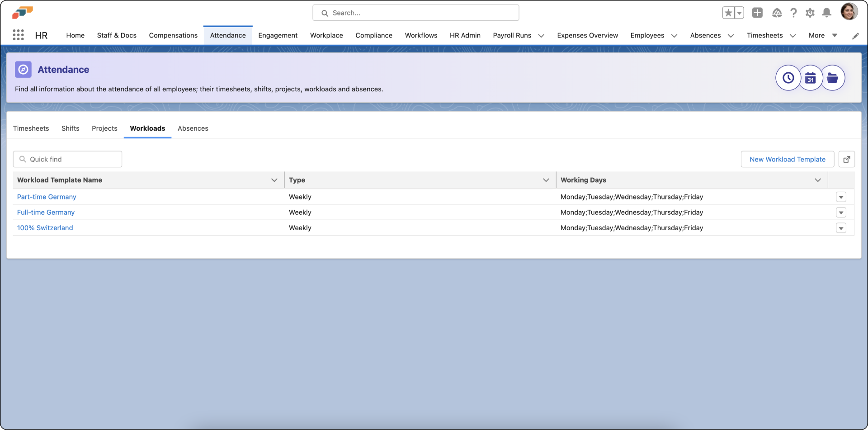Image resolution: width=868 pixels, height=430 pixels.
Task: Favorite this page with the star icon
Action: coord(729,13)
